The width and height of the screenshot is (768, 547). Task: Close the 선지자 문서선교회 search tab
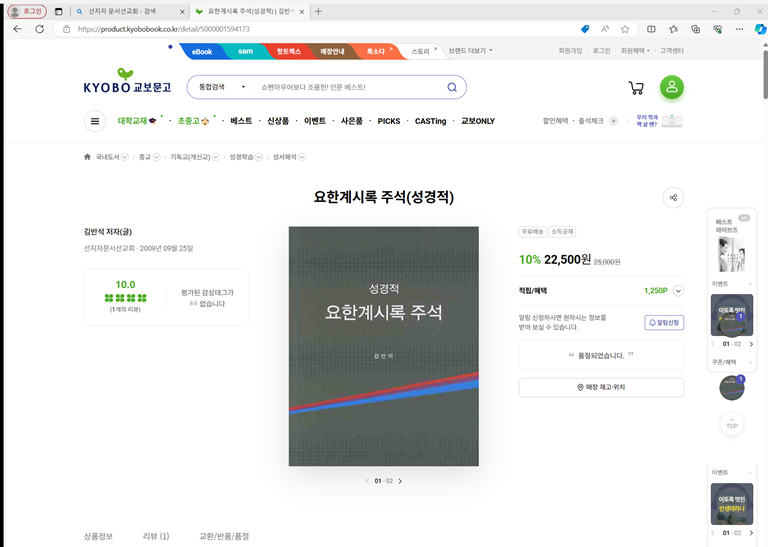pyautogui.click(x=182, y=11)
